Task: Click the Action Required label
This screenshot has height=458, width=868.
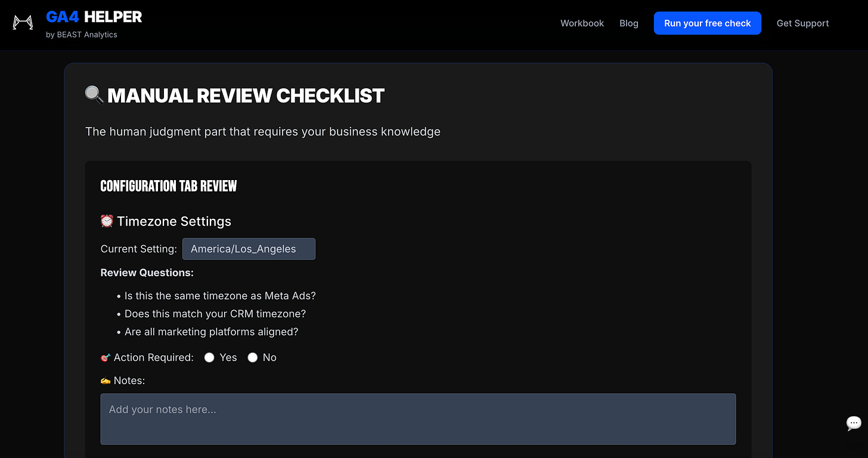Action: point(147,357)
